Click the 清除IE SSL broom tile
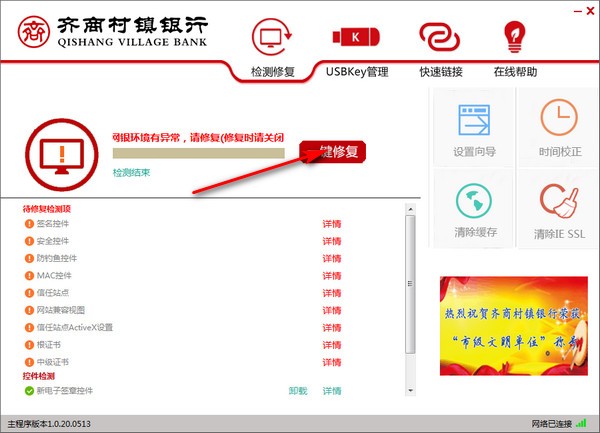This screenshot has width=600, height=433. point(559,209)
